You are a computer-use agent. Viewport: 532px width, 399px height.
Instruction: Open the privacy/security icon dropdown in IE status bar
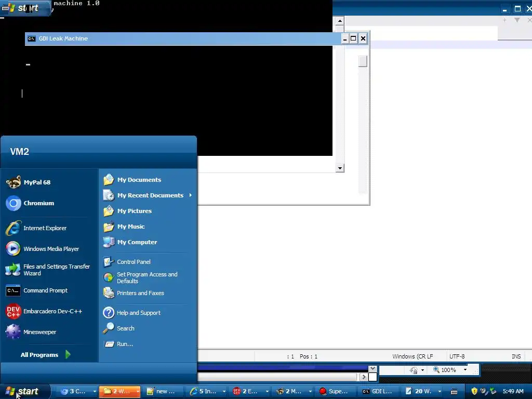coord(423,370)
